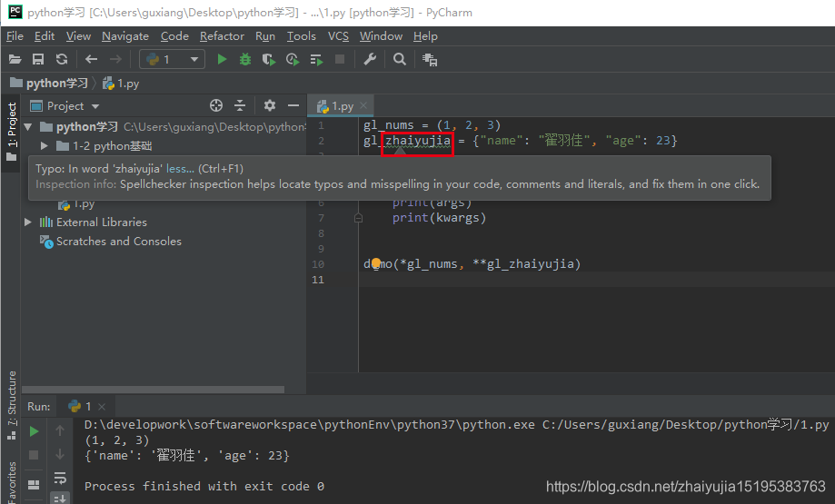Click restore layout icon in Run panel
Image resolution: width=835 pixels, height=504 pixels.
tap(34, 484)
